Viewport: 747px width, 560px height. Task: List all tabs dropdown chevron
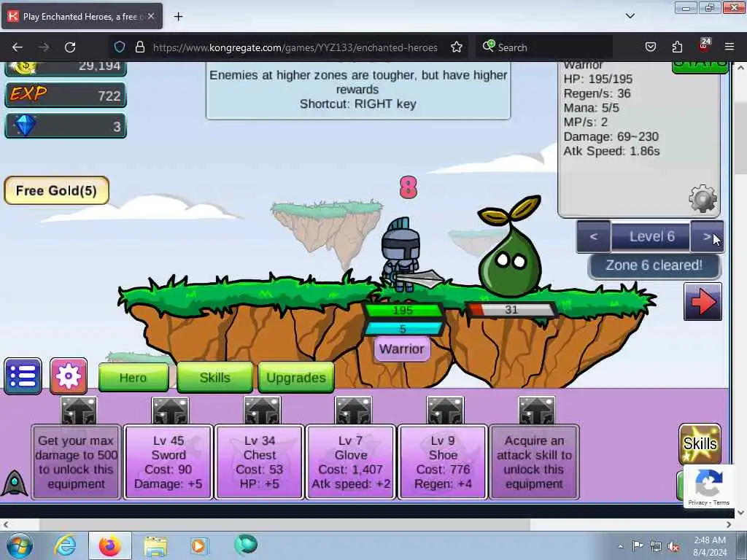pyautogui.click(x=630, y=16)
